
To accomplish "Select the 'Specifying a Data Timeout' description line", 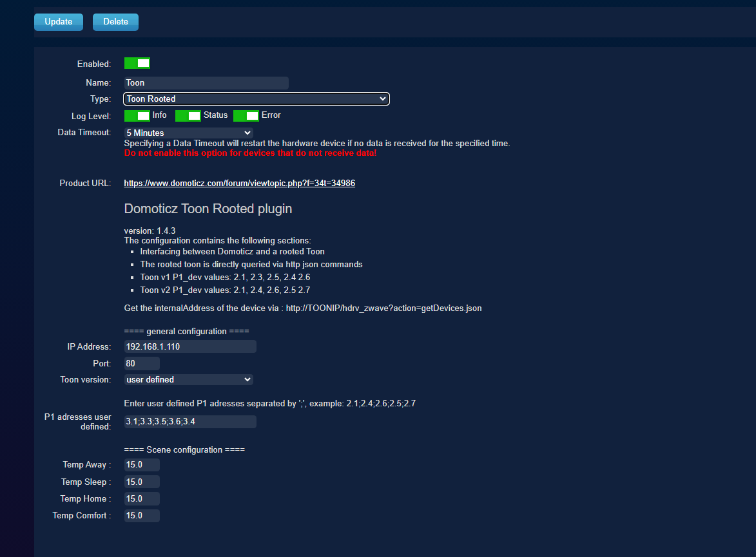I will [x=316, y=143].
